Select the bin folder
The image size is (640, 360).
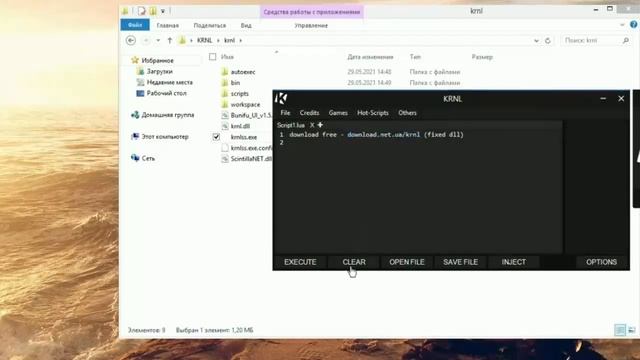(x=235, y=83)
